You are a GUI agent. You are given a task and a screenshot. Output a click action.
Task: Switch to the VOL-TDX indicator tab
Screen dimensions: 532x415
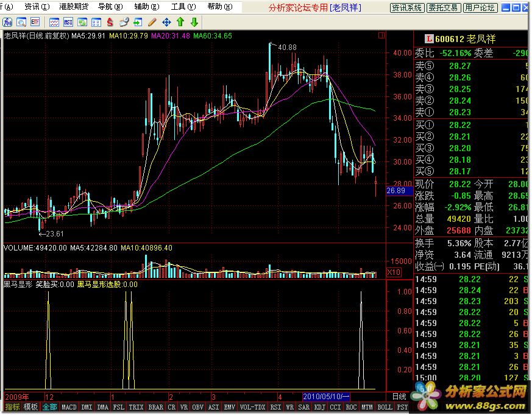[x=252, y=407]
